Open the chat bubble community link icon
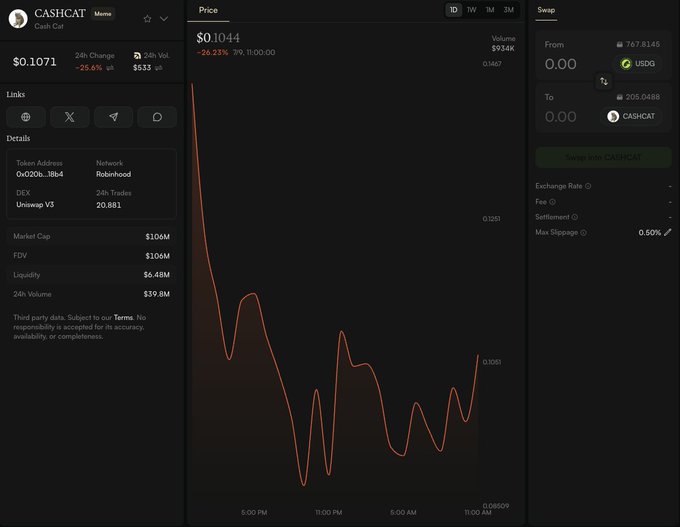 coord(157,117)
